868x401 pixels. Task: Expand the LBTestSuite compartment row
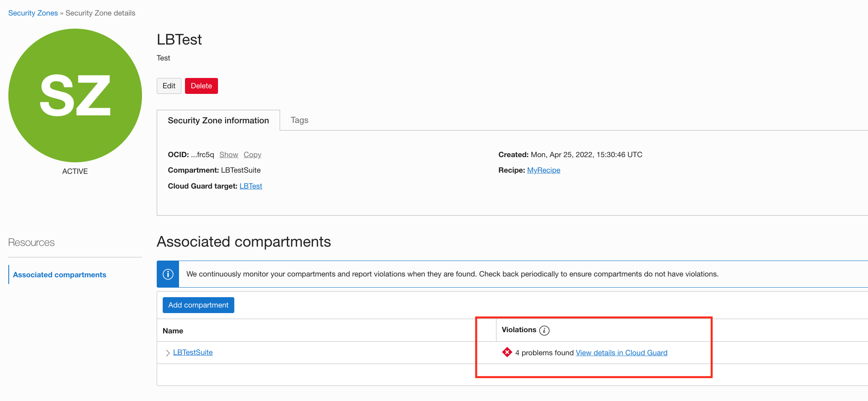tap(167, 353)
